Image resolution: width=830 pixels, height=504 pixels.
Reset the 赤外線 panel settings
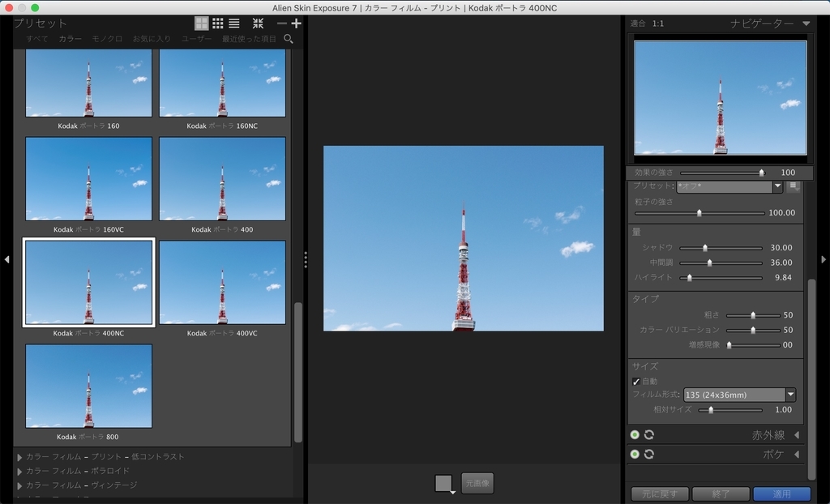(x=649, y=434)
